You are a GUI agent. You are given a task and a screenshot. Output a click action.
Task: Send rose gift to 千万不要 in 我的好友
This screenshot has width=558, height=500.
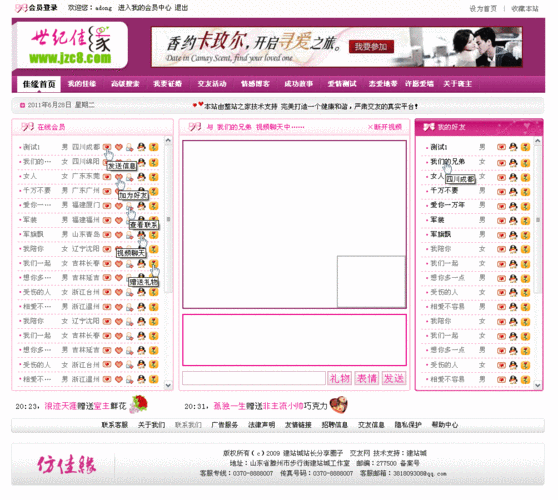526,191
